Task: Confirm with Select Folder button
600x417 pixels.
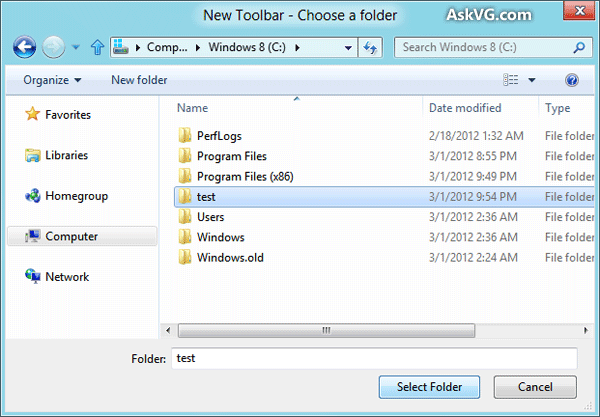Action: (429, 387)
